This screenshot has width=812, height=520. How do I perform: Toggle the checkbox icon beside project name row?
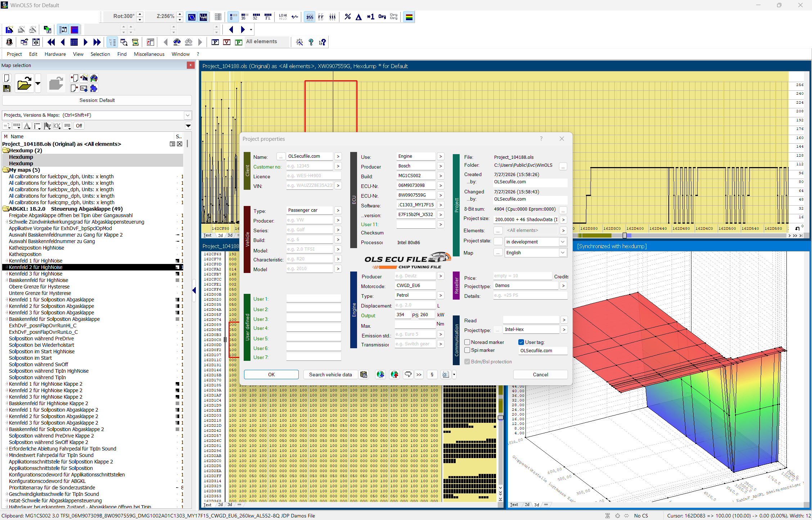tap(180, 144)
